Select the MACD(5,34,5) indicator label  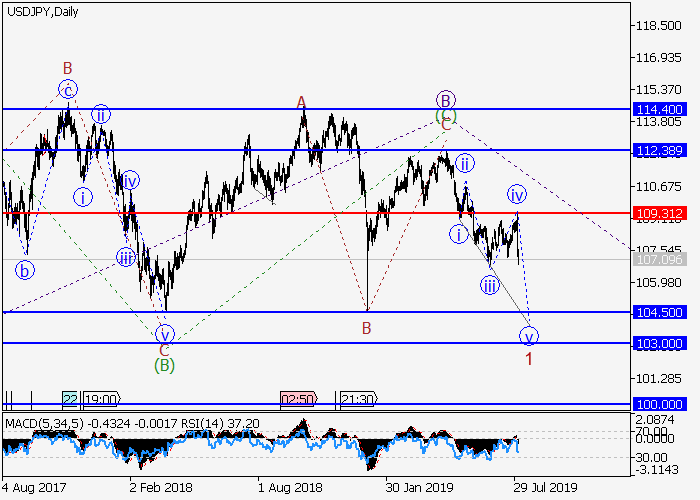[41, 424]
